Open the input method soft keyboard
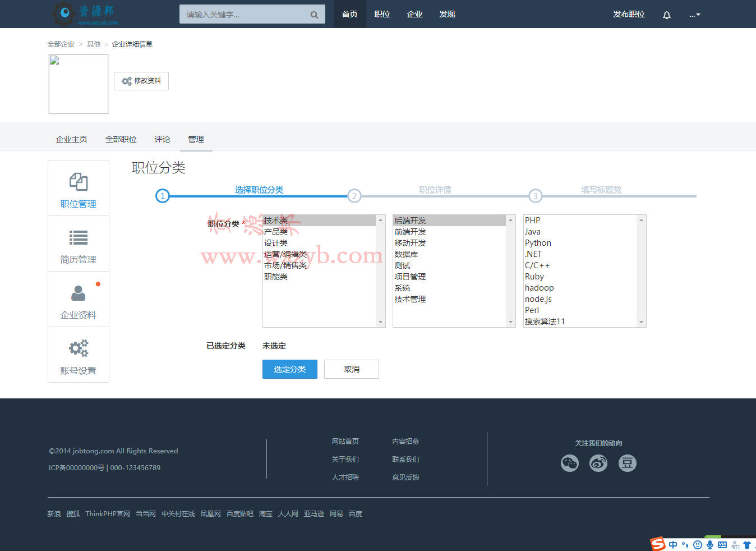 coord(722,545)
